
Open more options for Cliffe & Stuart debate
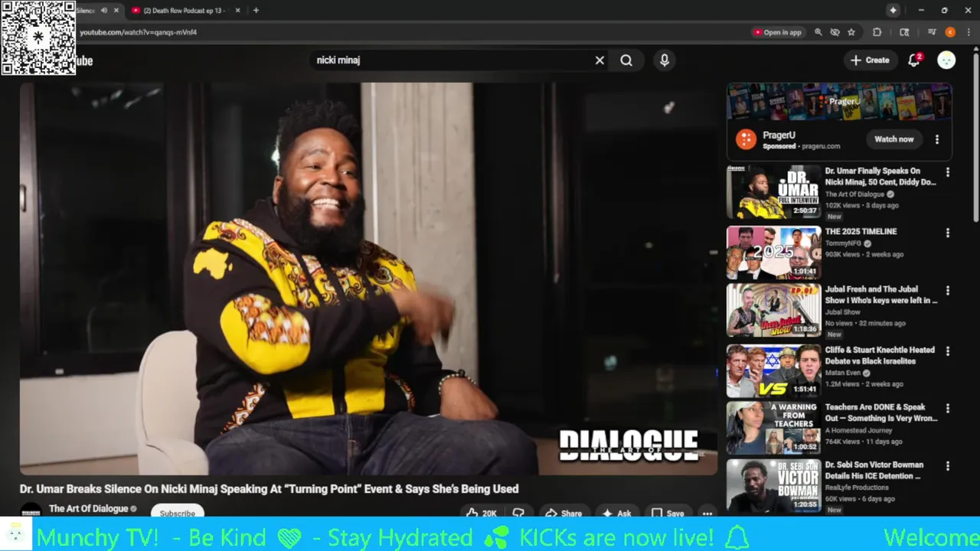(x=948, y=351)
